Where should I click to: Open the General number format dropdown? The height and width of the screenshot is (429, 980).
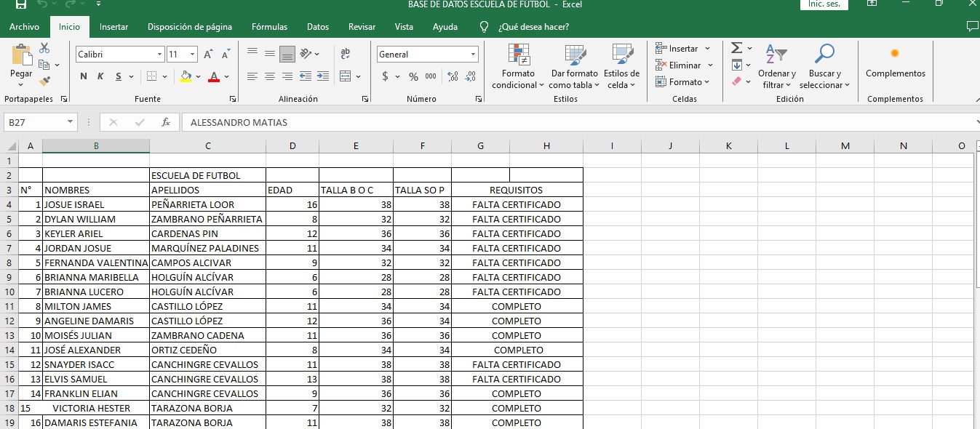pos(473,55)
